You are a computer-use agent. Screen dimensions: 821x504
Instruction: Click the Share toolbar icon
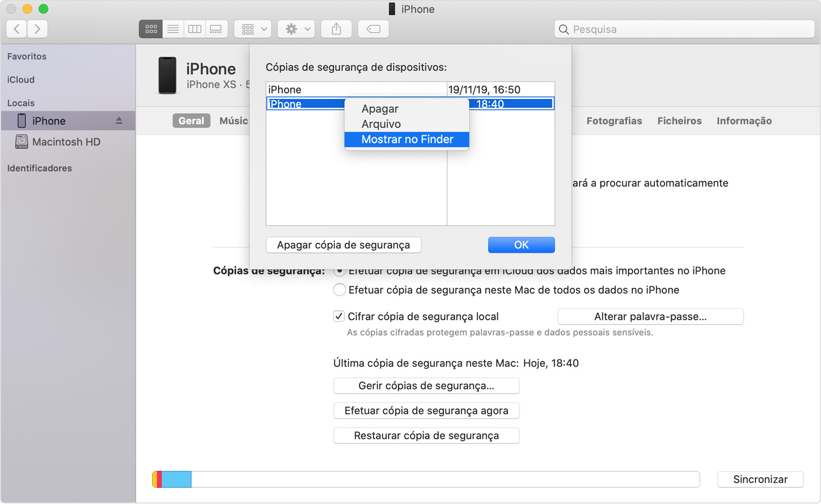(336, 29)
